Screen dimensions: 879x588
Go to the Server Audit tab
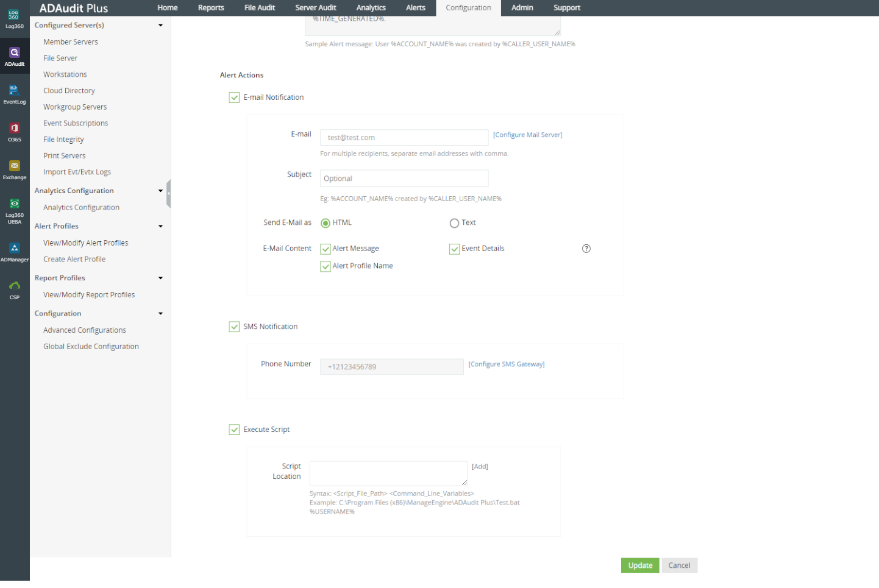(315, 8)
